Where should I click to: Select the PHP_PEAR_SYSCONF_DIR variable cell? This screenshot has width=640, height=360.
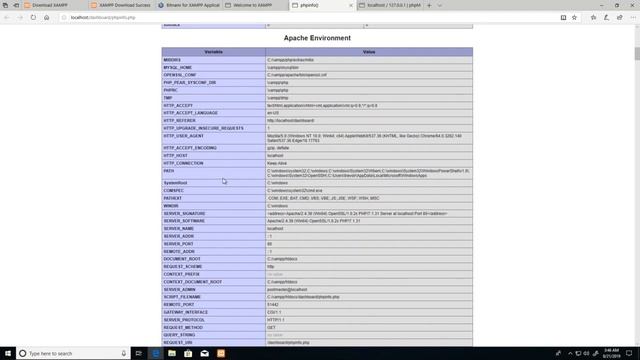[x=213, y=83]
